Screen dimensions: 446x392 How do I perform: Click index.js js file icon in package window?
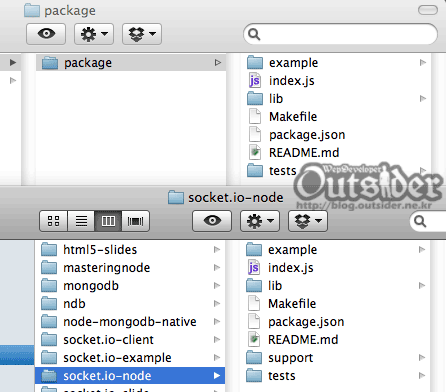click(x=255, y=81)
